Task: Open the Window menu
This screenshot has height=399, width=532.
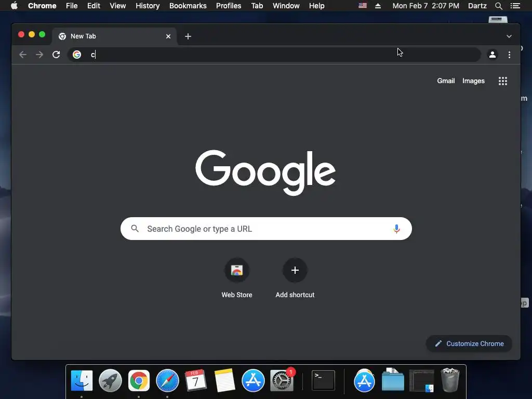Action: pos(286,6)
